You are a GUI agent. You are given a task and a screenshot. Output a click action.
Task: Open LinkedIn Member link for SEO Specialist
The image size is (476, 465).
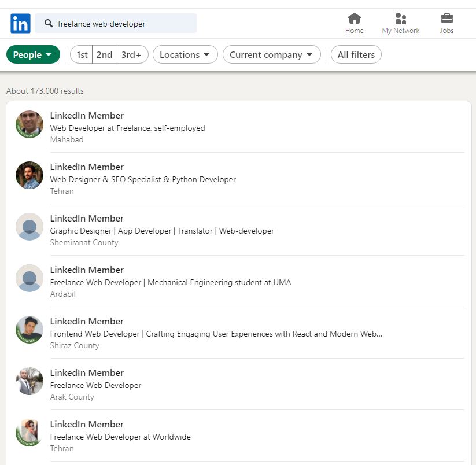[x=87, y=167]
